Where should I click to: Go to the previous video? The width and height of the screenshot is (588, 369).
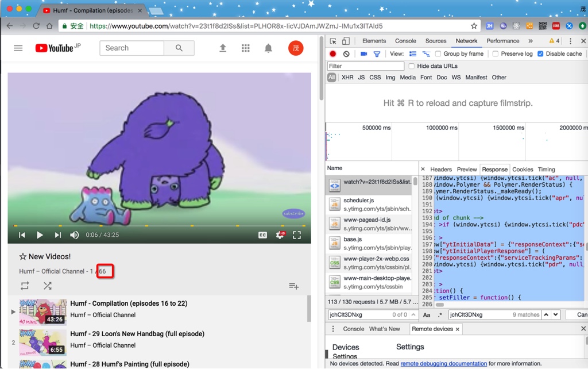pos(22,235)
